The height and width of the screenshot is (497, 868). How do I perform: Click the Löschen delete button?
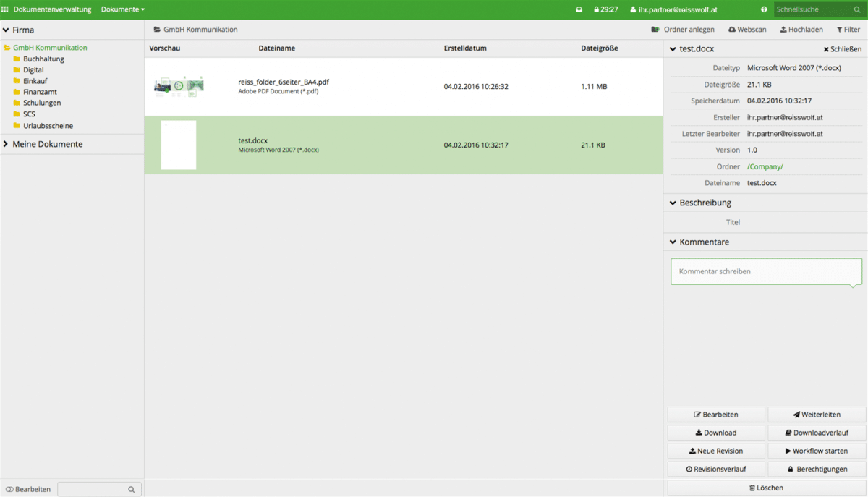[765, 488]
